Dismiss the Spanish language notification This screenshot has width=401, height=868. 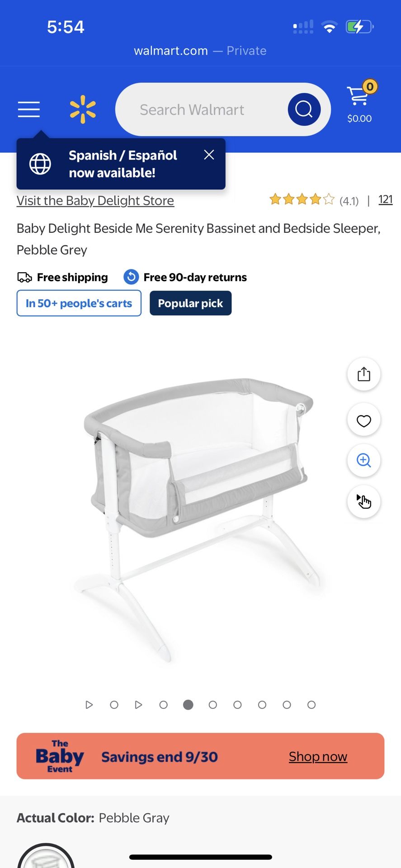point(209,155)
